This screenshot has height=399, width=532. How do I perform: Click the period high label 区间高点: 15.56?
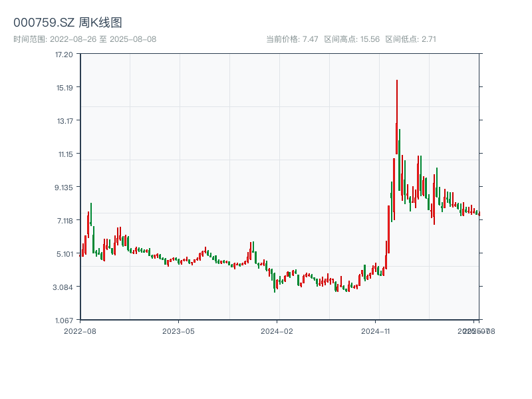(352, 39)
